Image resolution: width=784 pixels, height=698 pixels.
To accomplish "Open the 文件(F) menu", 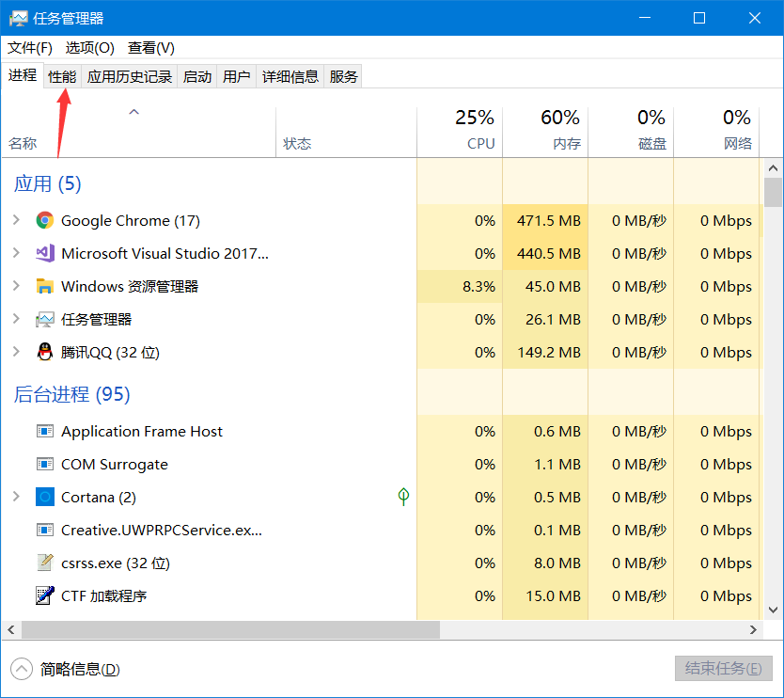I will click(x=29, y=48).
